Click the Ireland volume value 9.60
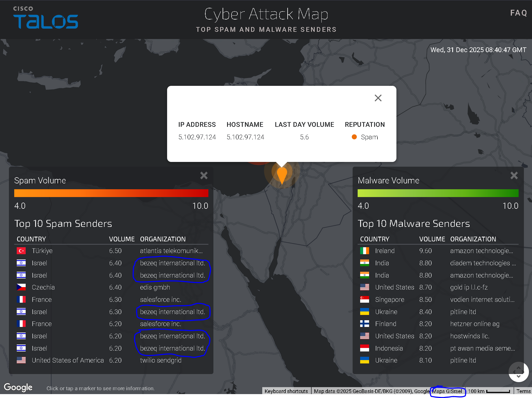 [425, 251]
